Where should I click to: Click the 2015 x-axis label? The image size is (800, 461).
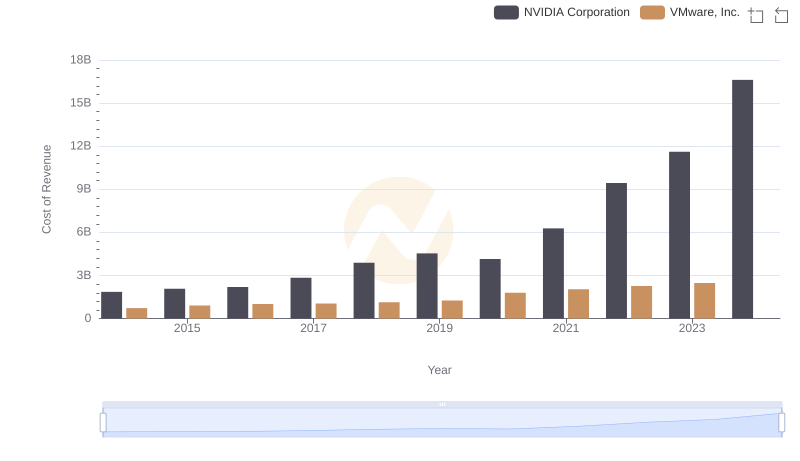(x=187, y=328)
